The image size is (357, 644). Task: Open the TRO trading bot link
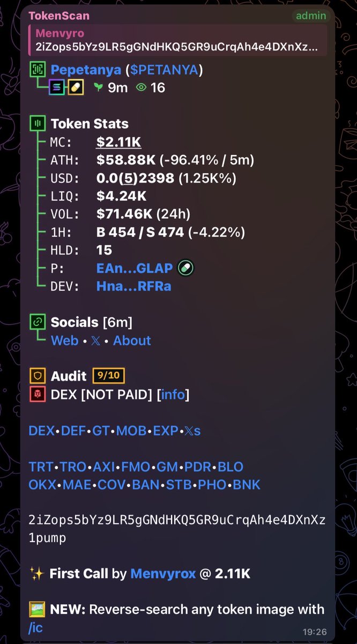(73, 466)
